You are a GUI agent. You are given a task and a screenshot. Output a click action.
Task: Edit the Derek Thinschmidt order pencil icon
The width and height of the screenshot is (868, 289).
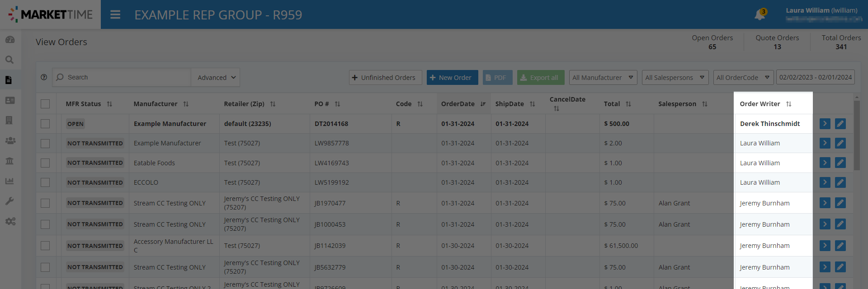840,124
